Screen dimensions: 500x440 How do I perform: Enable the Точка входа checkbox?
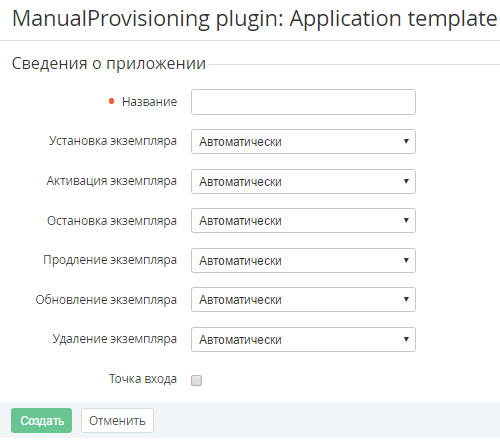tap(196, 380)
